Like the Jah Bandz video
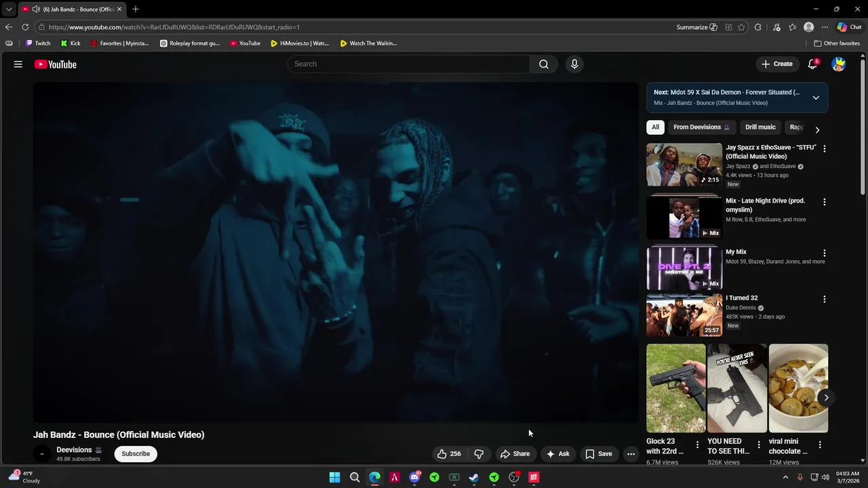The image size is (868, 488). pyautogui.click(x=449, y=454)
